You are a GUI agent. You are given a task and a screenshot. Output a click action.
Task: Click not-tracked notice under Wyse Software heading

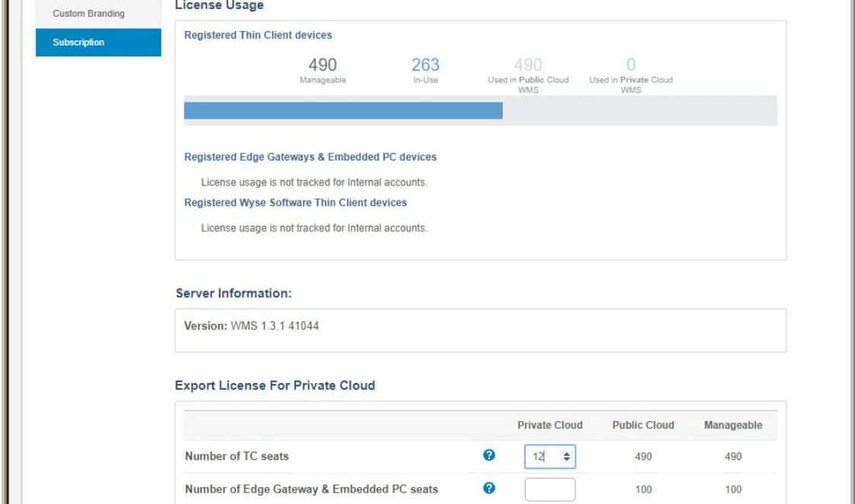pos(314,228)
